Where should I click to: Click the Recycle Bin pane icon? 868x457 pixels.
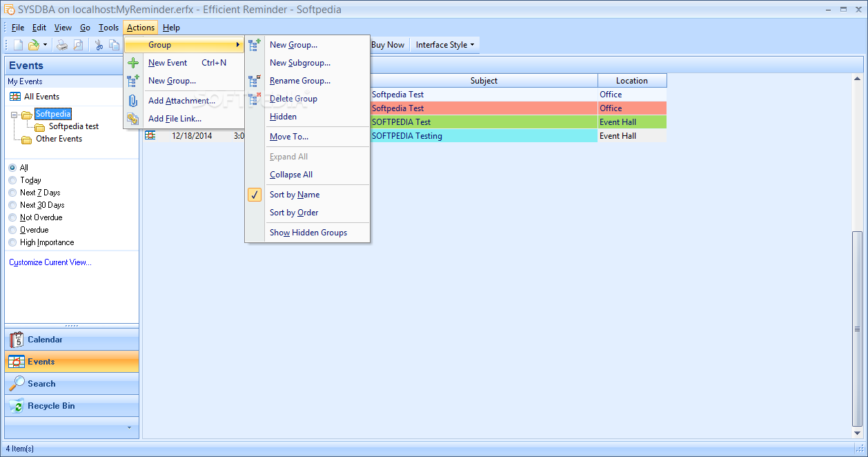click(x=17, y=406)
